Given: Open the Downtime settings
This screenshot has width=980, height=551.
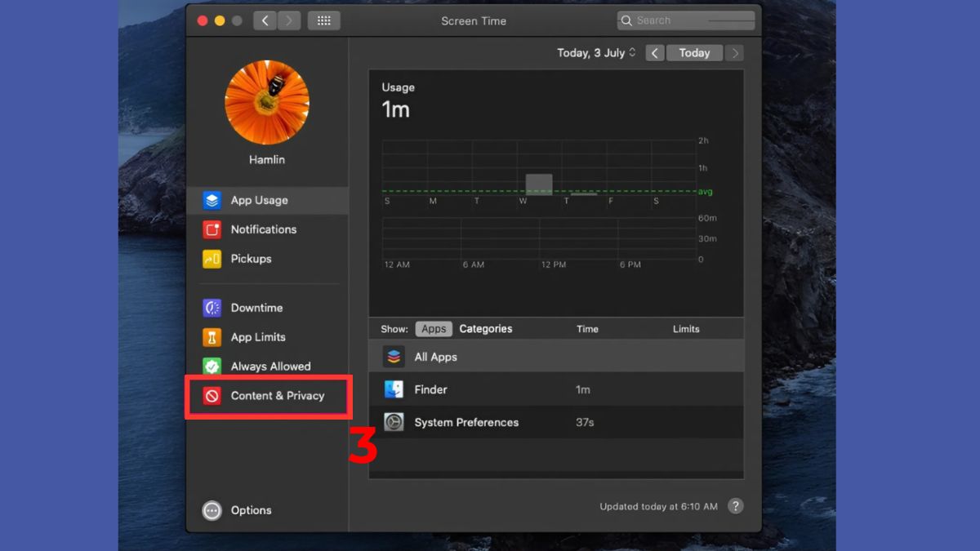Looking at the screenshot, I should point(268,308).
